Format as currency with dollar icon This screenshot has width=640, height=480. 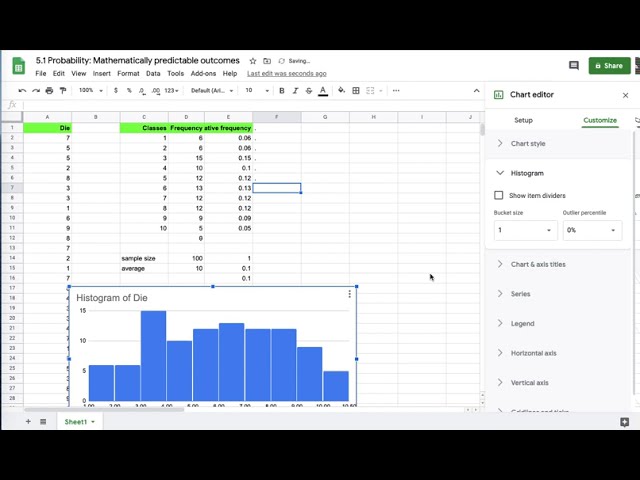tap(116, 91)
